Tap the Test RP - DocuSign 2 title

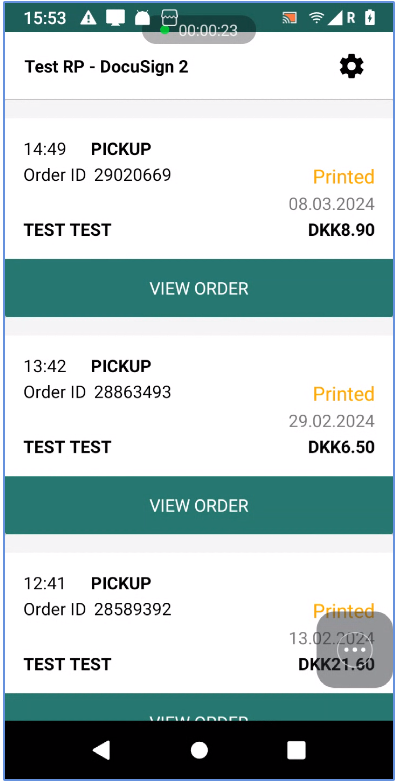click(107, 67)
